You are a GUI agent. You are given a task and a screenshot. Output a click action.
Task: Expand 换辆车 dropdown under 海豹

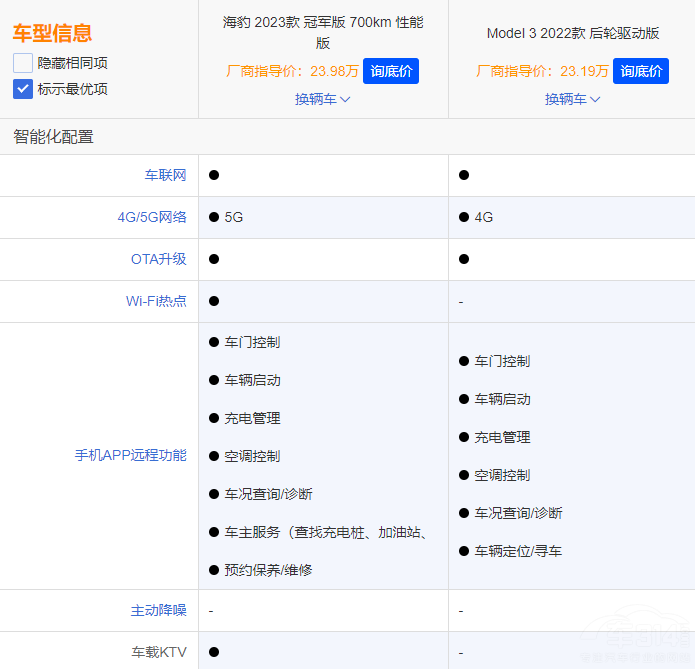click(x=322, y=99)
